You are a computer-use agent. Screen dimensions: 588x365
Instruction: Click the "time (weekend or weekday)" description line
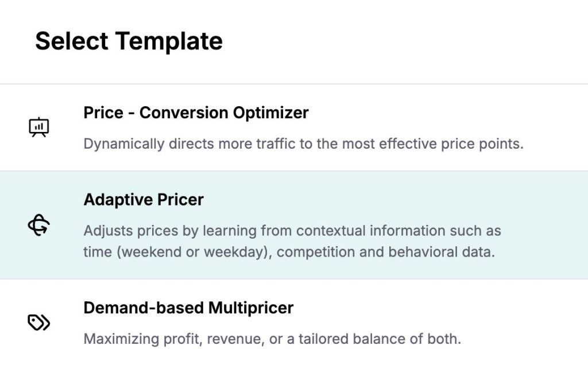click(289, 252)
